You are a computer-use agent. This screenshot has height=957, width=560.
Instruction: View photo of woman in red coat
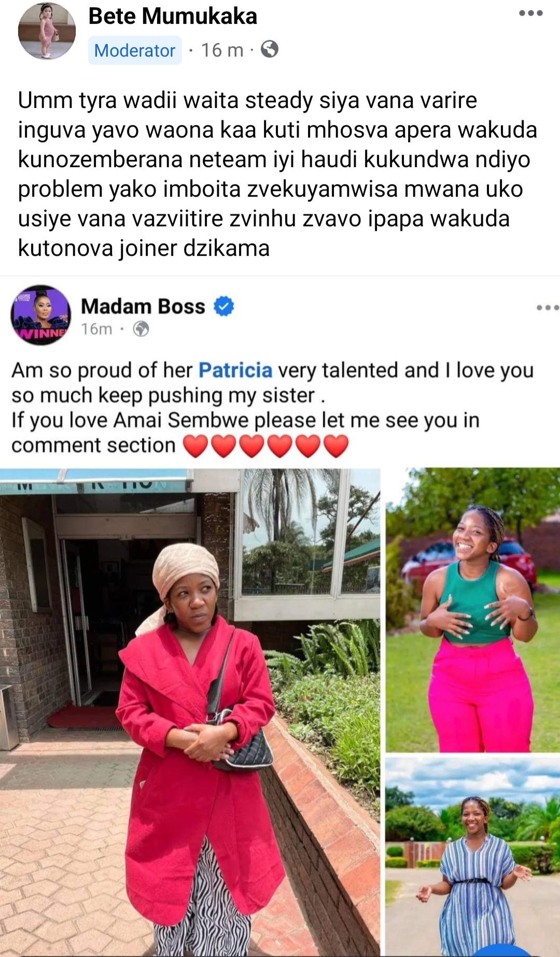tap(190, 713)
